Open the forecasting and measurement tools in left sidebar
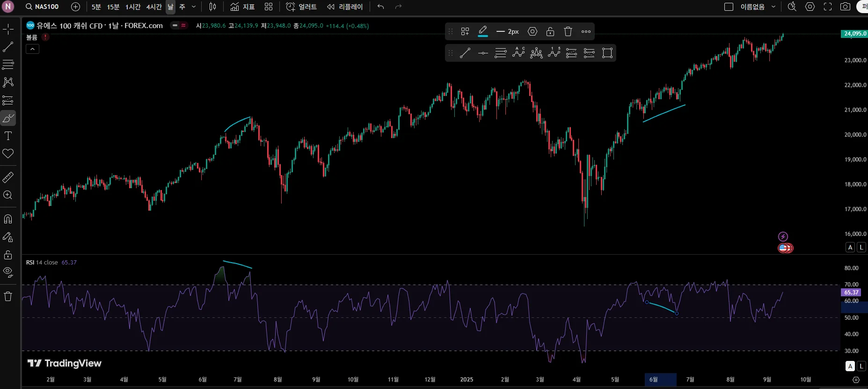The image size is (868, 389). pos(8,100)
